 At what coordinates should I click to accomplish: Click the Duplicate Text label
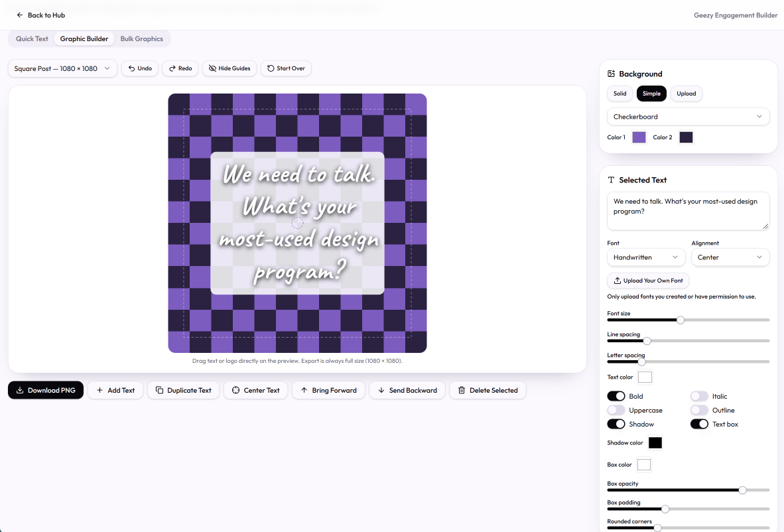pyautogui.click(x=189, y=391)
